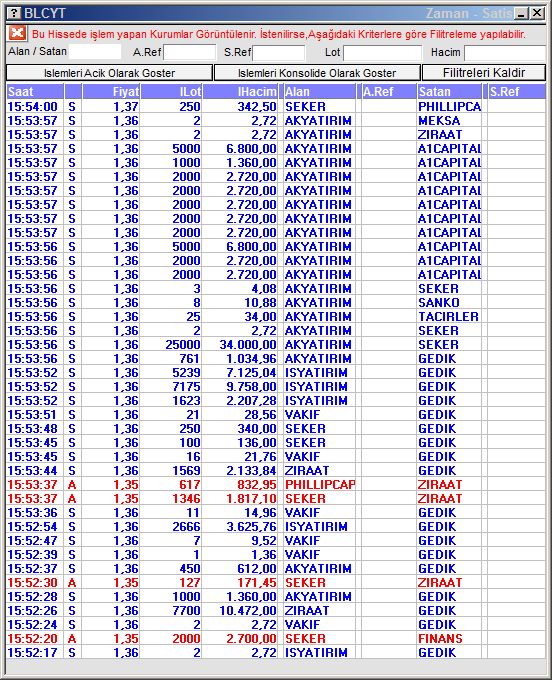Click the 25000 lot cell
This screenshot has width=552, height=680.
click(171, 345)
